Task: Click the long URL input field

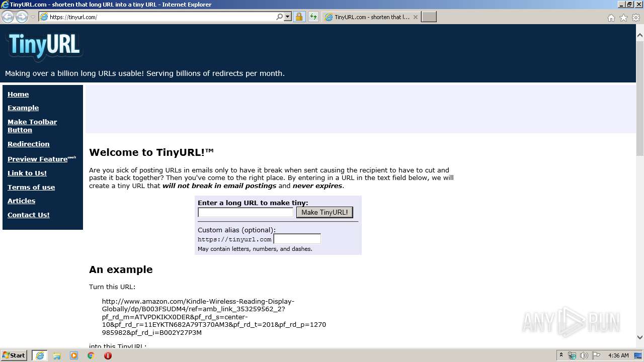Action: (246, 212)
